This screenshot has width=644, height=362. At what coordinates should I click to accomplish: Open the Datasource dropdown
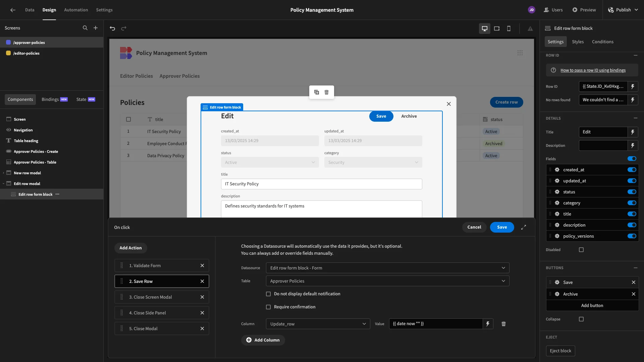click(x=387, y=268)
